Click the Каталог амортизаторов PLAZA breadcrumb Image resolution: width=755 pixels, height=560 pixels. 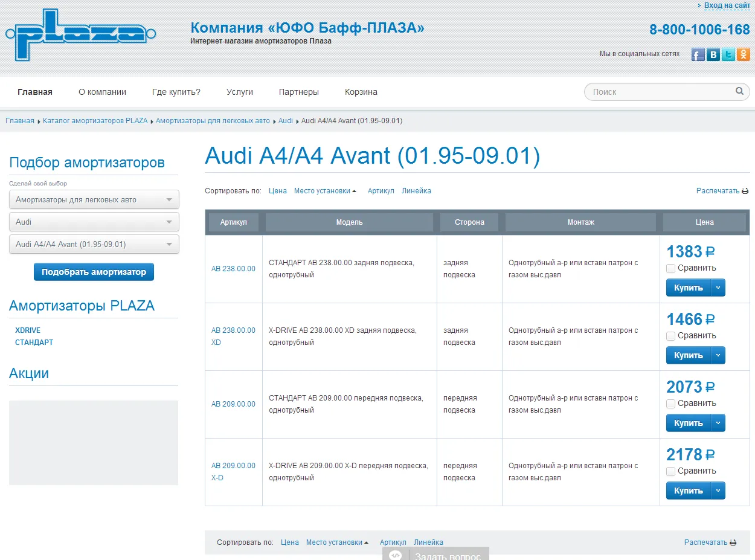point(95,121)
